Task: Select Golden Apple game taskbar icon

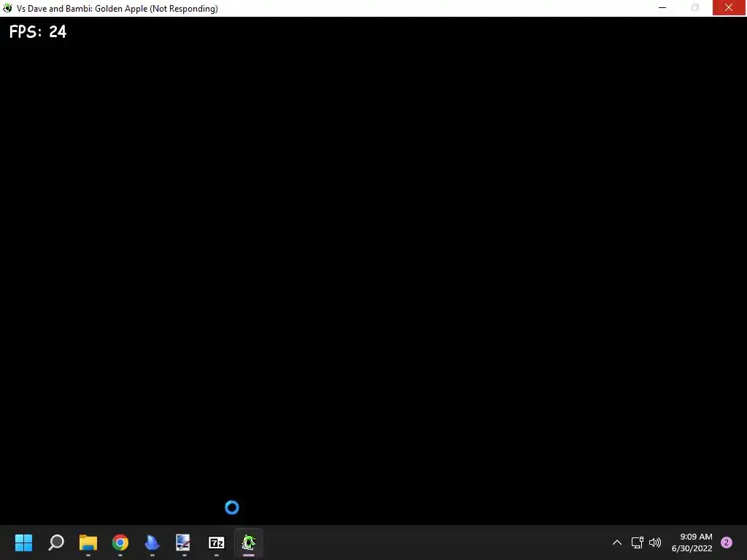Action: [x=249, y=542]
